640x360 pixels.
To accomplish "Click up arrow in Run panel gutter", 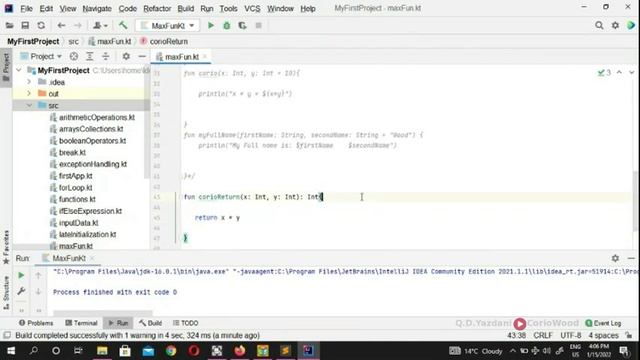I will 38,276.
